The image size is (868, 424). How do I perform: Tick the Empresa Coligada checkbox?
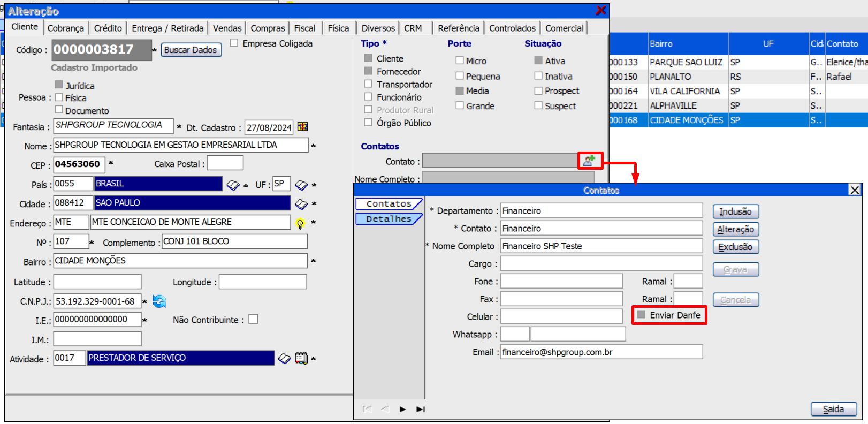pyautogui.click(x=234, y=43)
